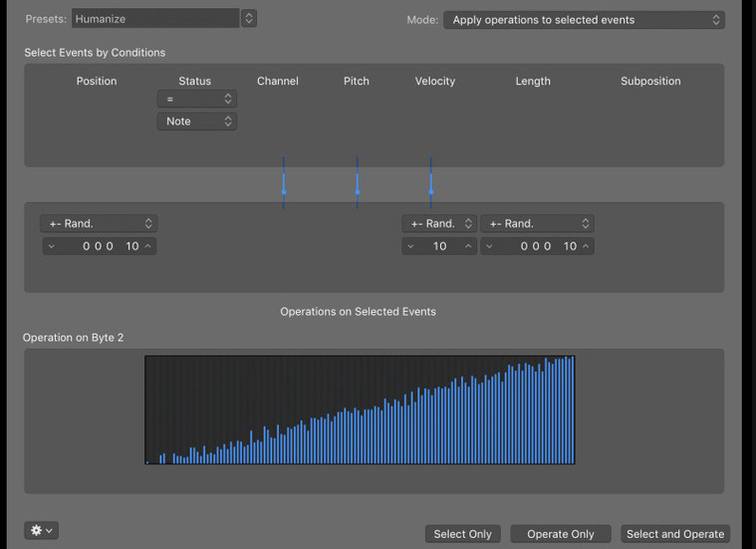Click the Velocity column header

point(435,81)
